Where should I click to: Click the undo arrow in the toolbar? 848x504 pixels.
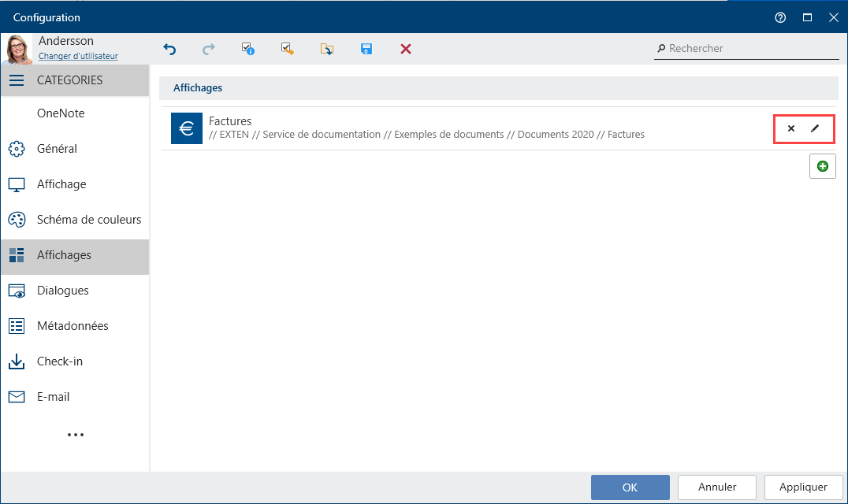(169, 49)
